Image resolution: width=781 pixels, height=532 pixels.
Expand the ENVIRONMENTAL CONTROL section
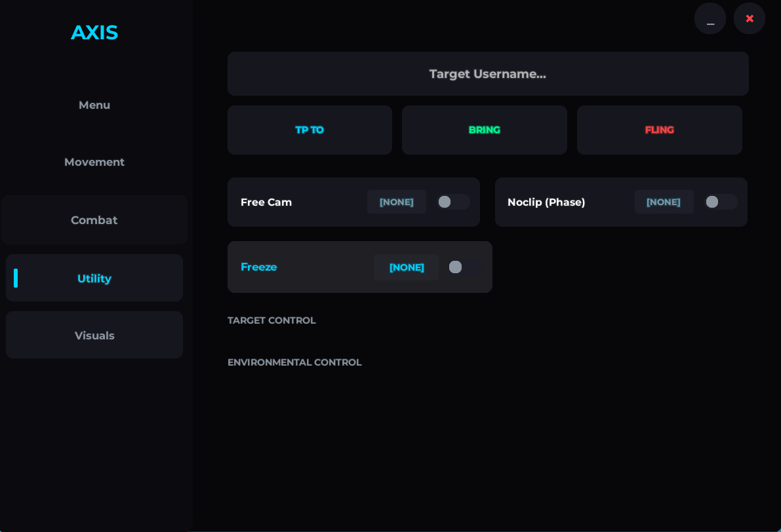pos(294,362)
